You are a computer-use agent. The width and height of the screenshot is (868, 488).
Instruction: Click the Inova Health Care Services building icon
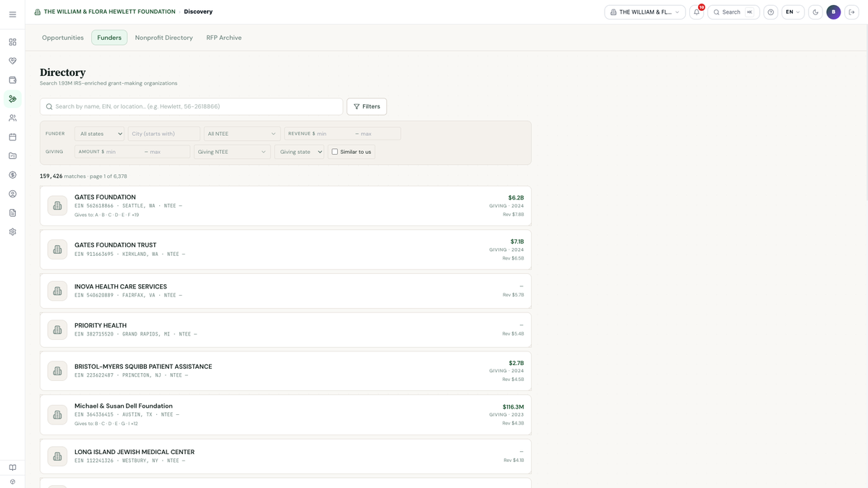click(57, 291)
